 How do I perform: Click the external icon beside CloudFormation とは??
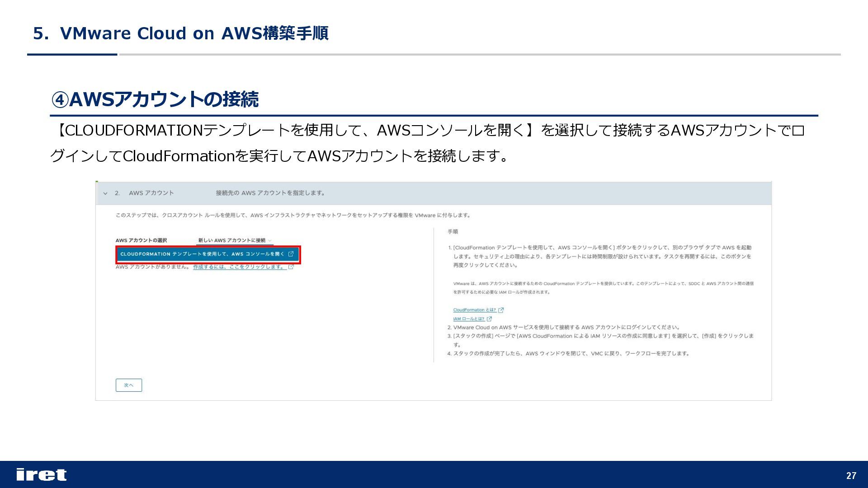coord(501,310)
